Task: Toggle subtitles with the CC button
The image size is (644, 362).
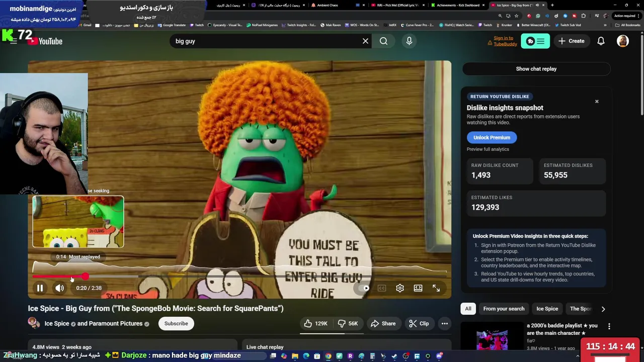Action: (x=382, y=288)
